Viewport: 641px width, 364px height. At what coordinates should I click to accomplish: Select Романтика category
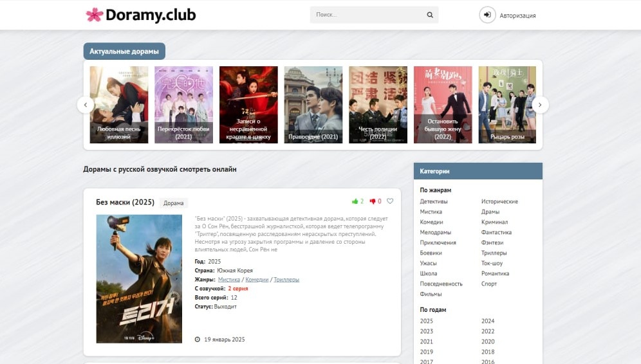[x=495, y=273]
